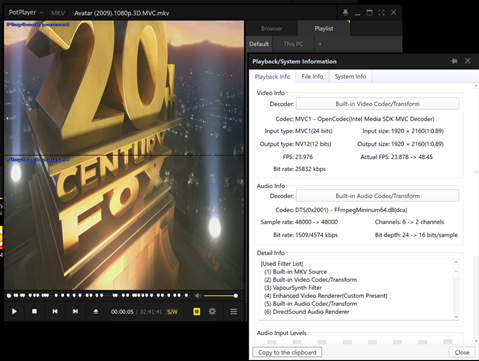Click the 'Codec: MVC1 - OpenCodec' line
Viewport: 479px width, 361px height.
click(355, 119)
